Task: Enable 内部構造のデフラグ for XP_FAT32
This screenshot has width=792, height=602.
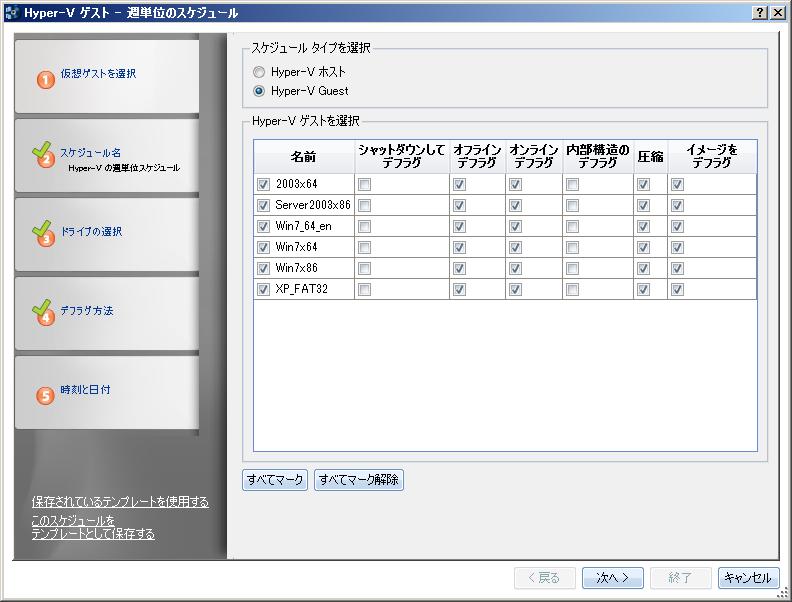Action: (572, 289)
